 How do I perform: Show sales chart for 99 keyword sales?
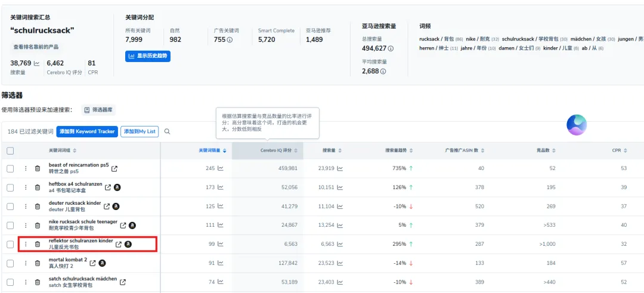click(221, 244)
